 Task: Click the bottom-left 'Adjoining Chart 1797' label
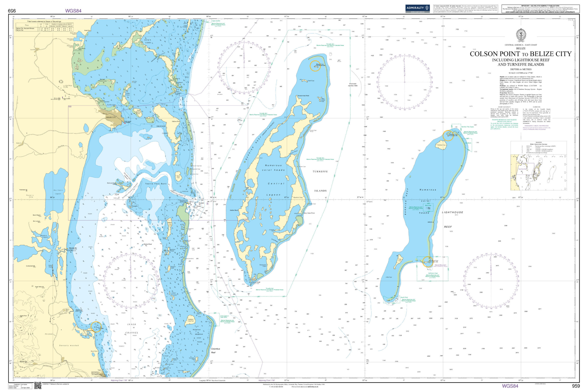119,380
